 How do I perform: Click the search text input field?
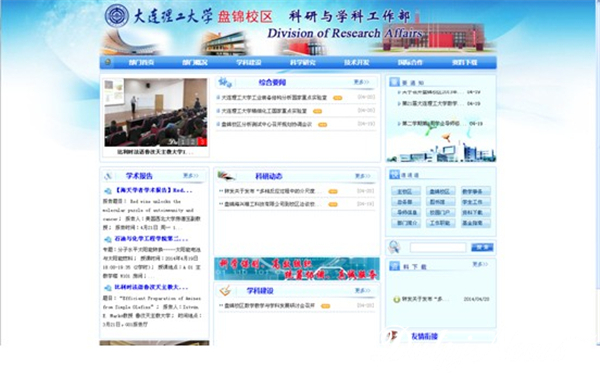click(x=438, y=247)
